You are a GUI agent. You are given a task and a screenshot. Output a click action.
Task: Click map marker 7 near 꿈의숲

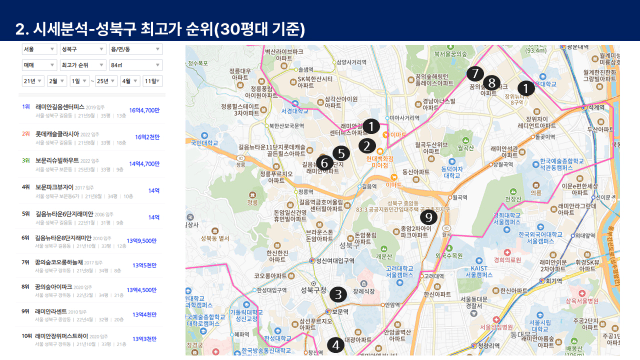click(x=475, y=74)
